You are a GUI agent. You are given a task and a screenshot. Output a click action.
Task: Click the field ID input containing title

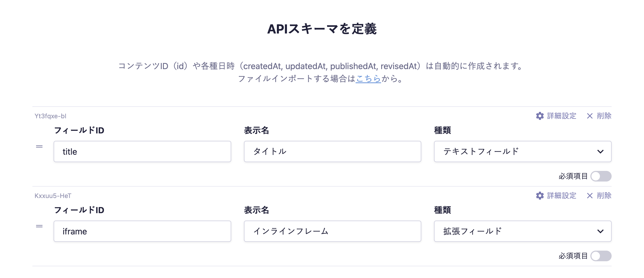pyautogui.click(x=142, y=151)
